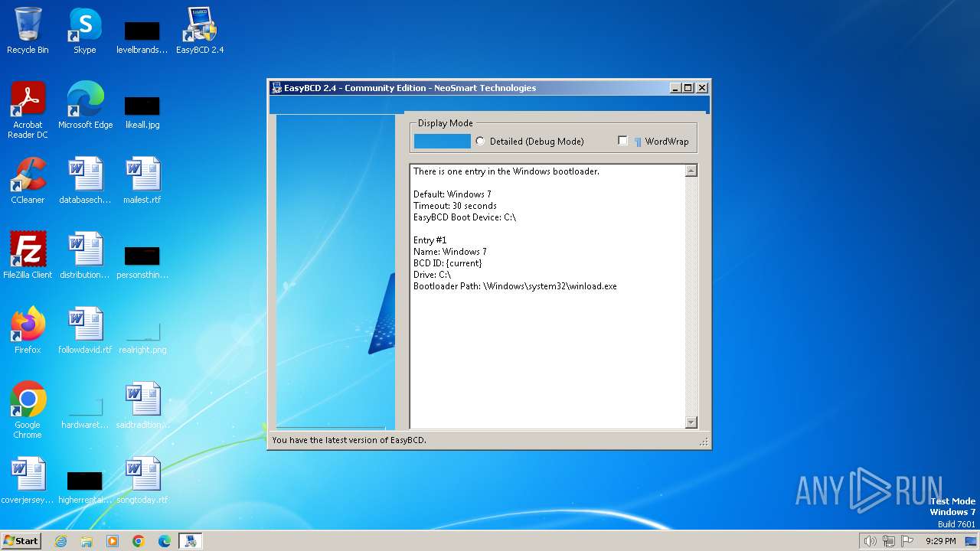Select the coverjersey document icon
Image resolution: width=980 pixels, height=551 pixels.
point(28,481)
